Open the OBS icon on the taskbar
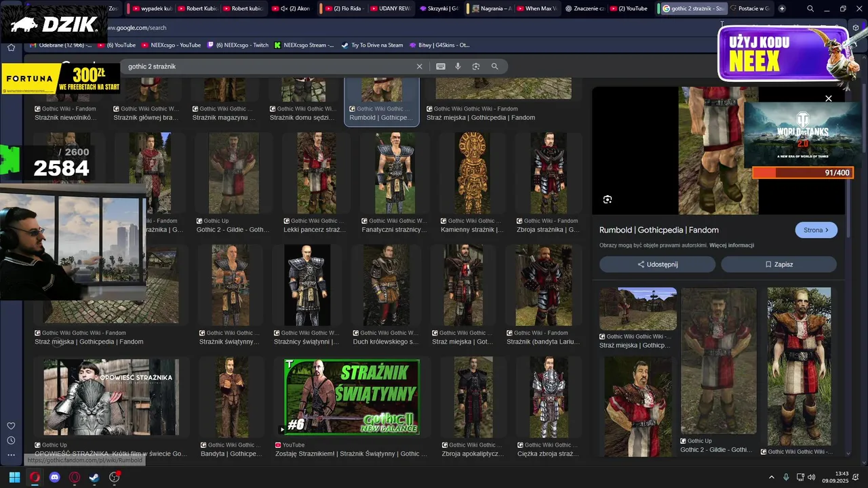This screenshot has width=868, height=488. (x=114, y=477)
